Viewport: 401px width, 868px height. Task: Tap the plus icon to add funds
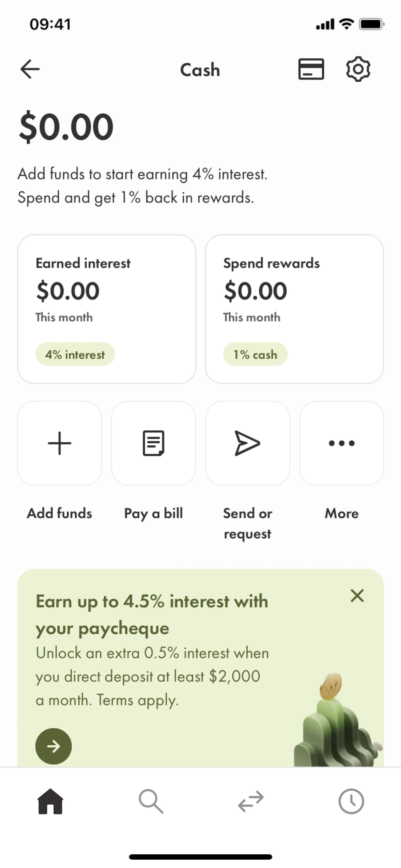[59, 443]
